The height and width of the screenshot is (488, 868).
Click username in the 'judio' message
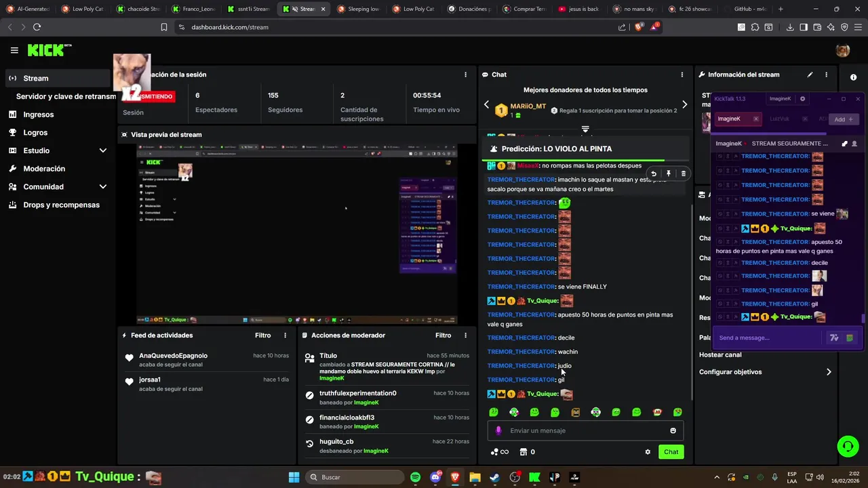pos(521,366)
